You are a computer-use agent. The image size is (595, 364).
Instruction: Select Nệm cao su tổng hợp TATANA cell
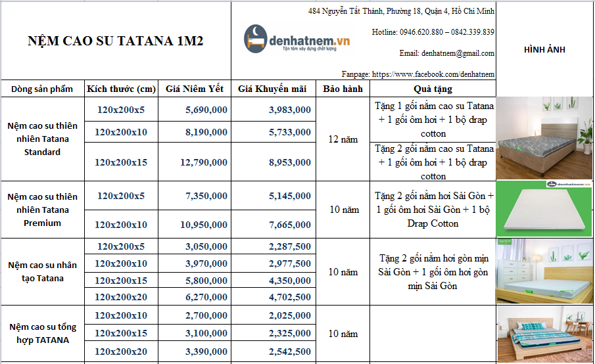[x=43, y=333]
